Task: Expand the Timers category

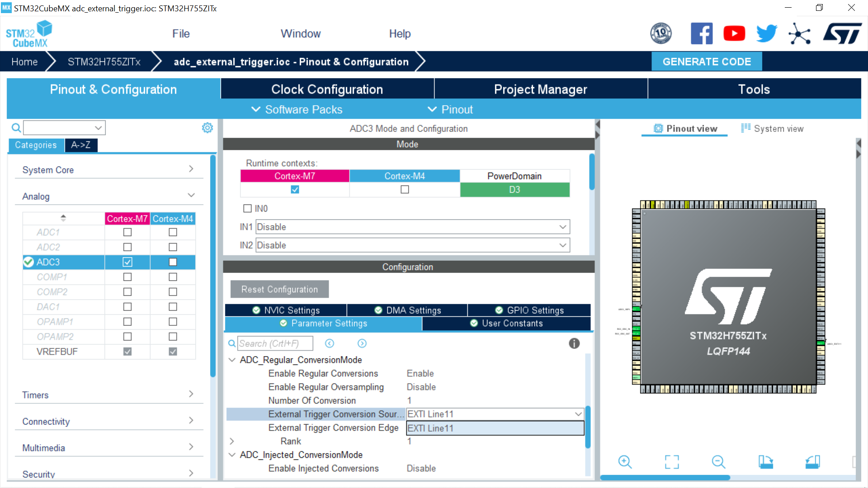Action: [108, 395]
